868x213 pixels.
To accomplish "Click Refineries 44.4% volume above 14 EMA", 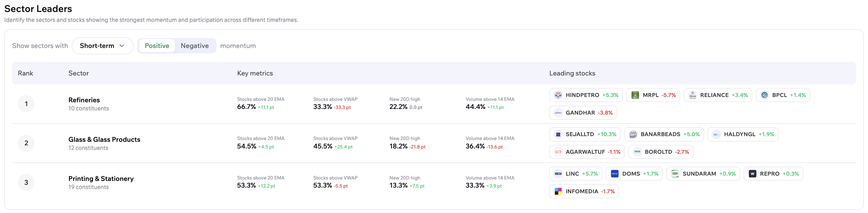I will (x=475, y=107).
